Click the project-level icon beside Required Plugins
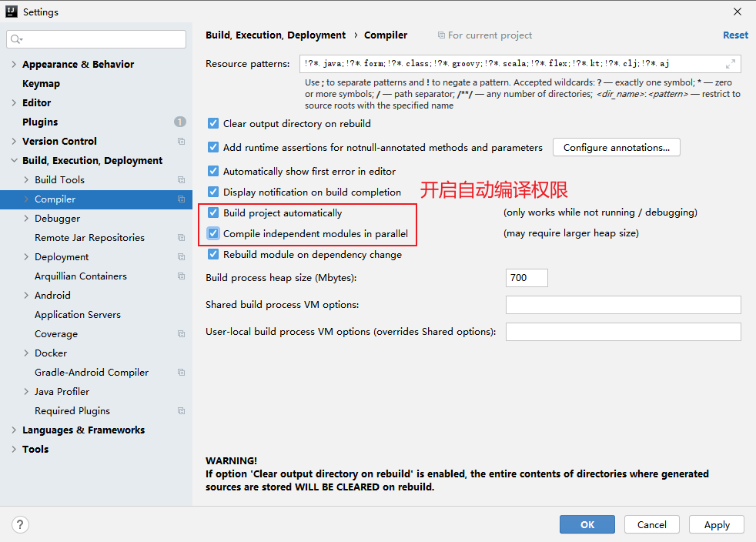 (x=181, y=411)
